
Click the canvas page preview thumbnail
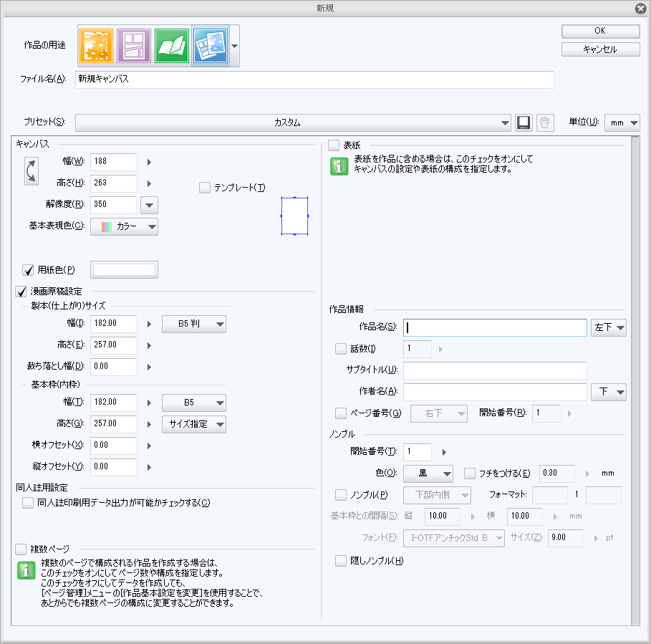295,216
